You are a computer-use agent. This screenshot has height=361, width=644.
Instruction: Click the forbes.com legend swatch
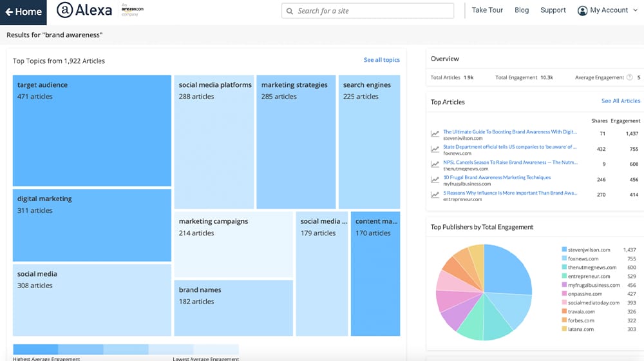[x=564, y=320]
